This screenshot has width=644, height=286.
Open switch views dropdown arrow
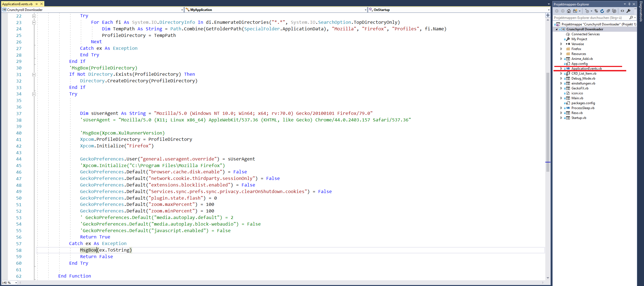click(579, 11)
